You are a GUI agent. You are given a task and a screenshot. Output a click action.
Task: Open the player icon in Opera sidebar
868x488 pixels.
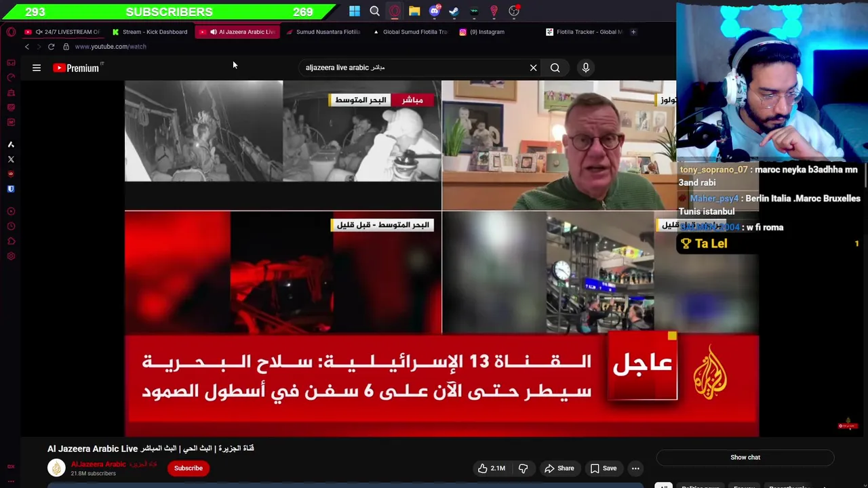[x=11, y=211]
